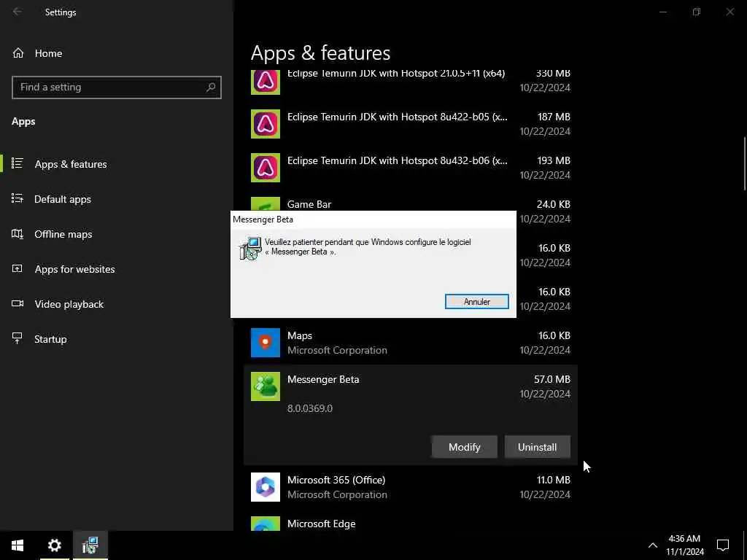The height and width of the screenshot is (560, 747).
Task: Open Video playback settings
Action: tap(69, 304)
